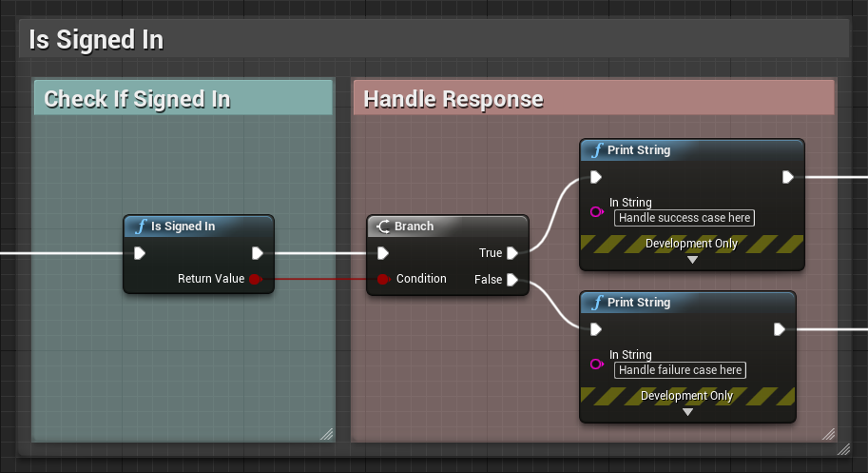Click the bottom Print String In String pin

coord(596,364)
